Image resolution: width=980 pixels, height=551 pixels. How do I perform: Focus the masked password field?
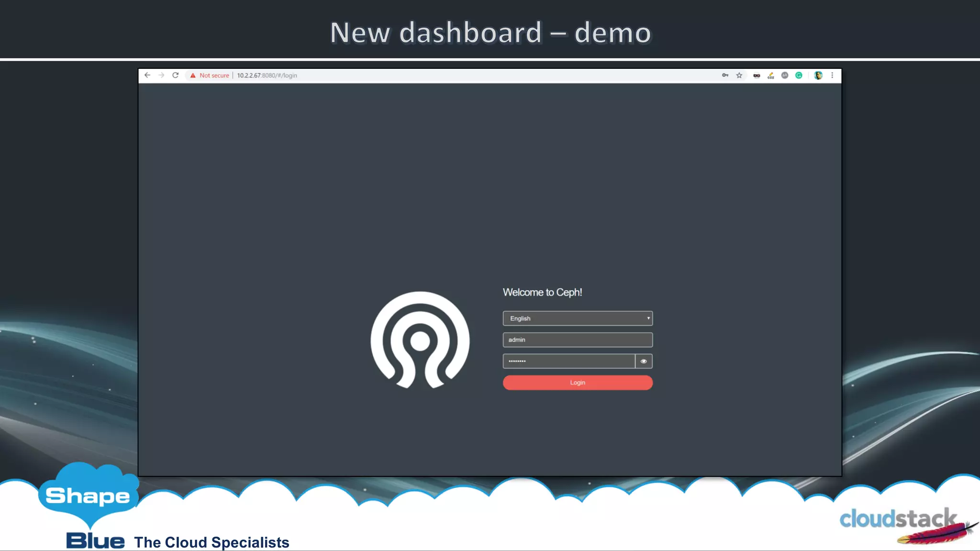[568, 361]
